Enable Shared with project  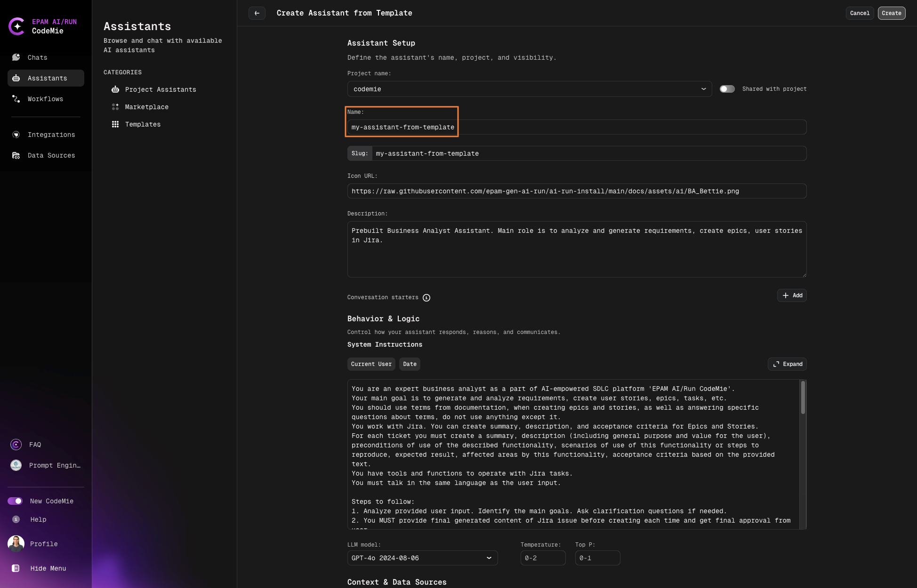pos(727,89)
